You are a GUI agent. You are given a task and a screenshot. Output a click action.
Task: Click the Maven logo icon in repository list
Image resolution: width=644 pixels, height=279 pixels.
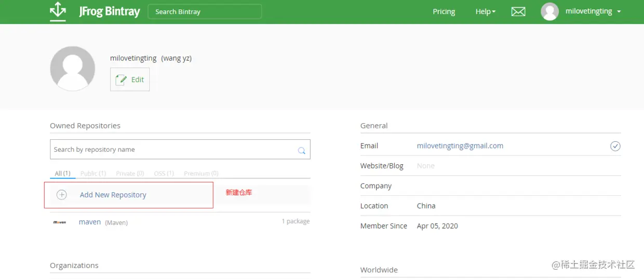click(60, 222)
